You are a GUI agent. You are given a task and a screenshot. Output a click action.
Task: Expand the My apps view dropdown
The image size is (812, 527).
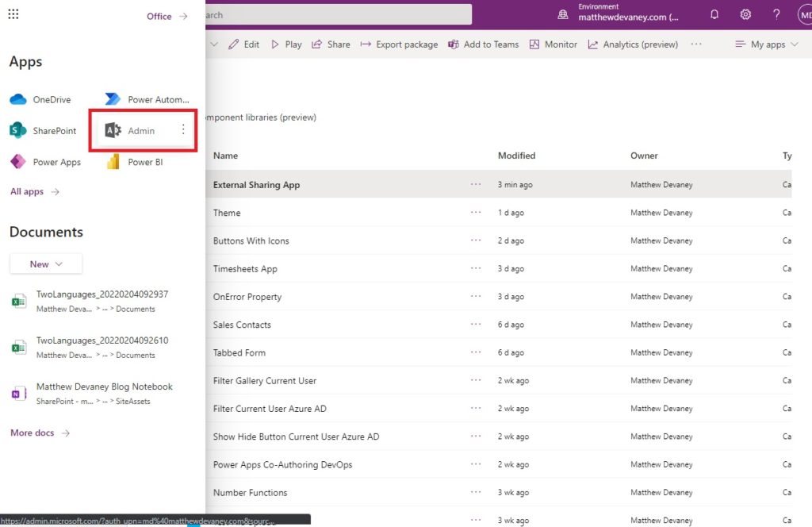[767, 44]
